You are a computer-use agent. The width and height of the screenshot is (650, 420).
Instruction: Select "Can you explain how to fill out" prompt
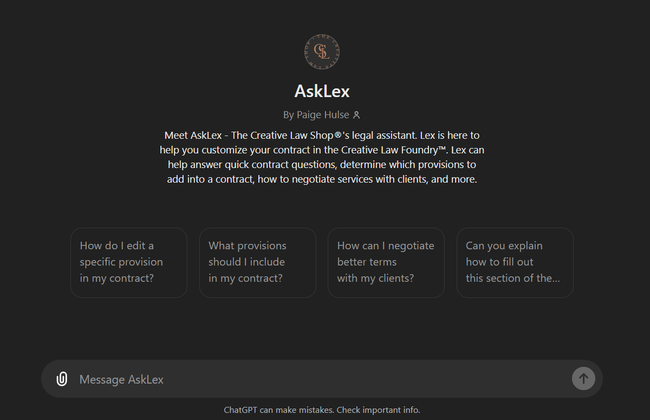point(514,262)
